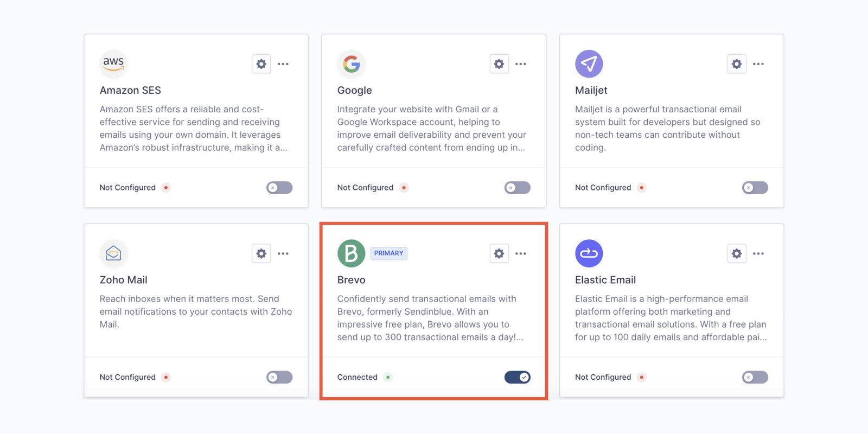
Task: Open the Google more options ellipsis
Action: 521,64
